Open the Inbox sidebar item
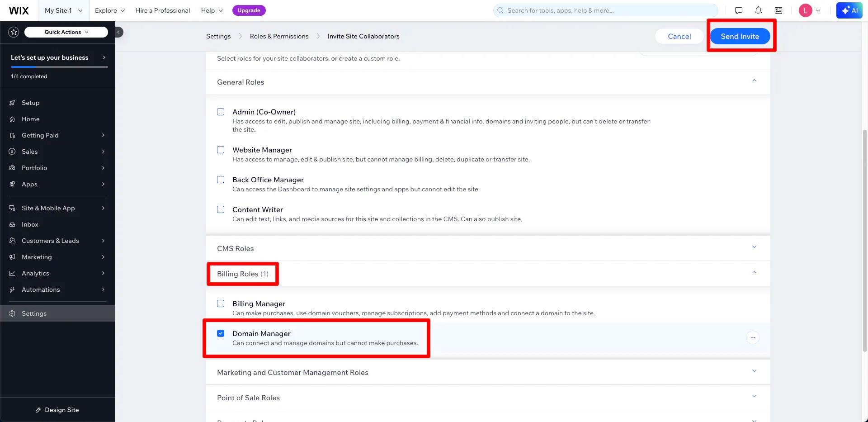 point(30,224)
